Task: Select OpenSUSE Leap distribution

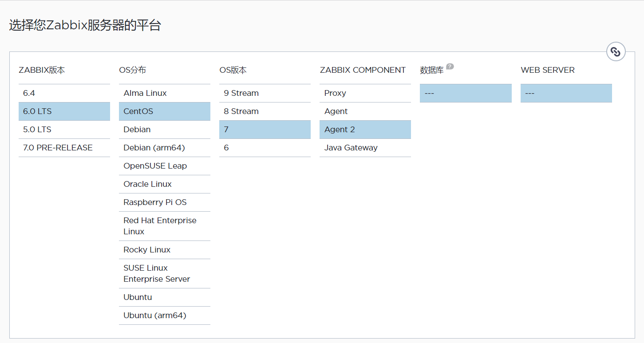Action: pos(165,166)
